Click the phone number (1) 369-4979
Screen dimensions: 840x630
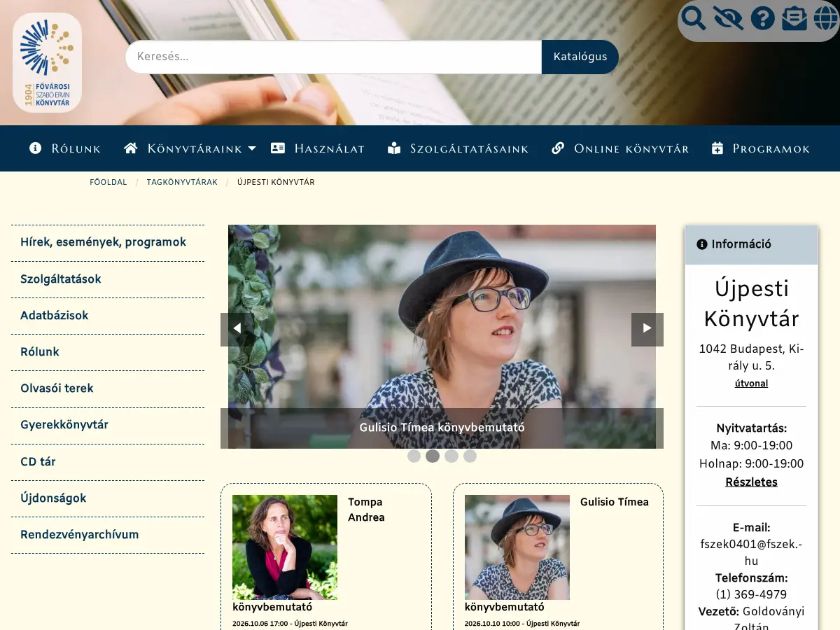pyautogui.click(x=751, y=595)
